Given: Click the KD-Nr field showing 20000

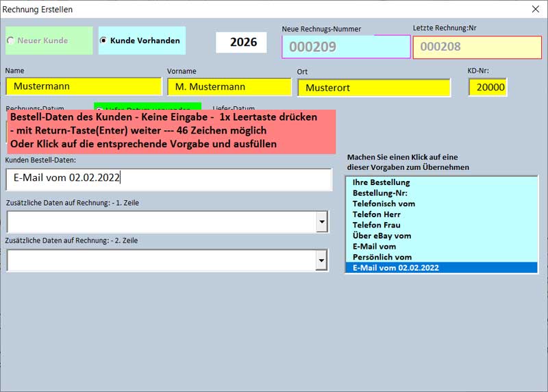Looking at the screenshot, I should (488, 87).
